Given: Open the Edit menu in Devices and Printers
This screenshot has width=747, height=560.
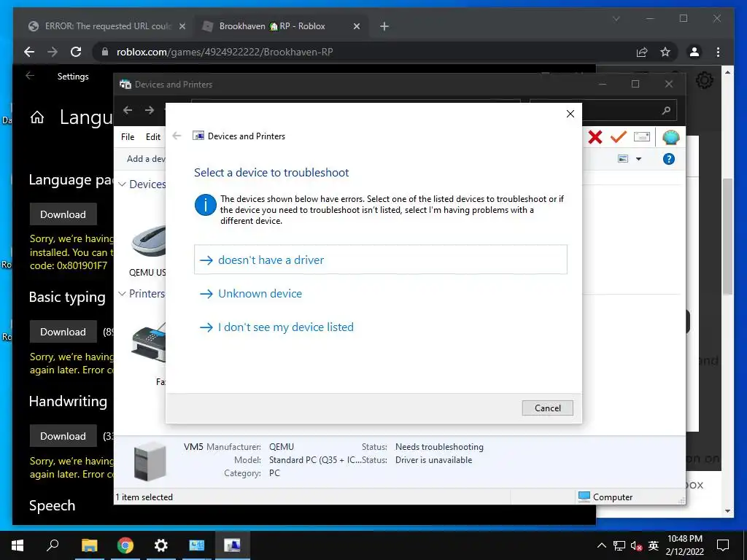Looking at the screenshot, I should [x=153, y=137].
